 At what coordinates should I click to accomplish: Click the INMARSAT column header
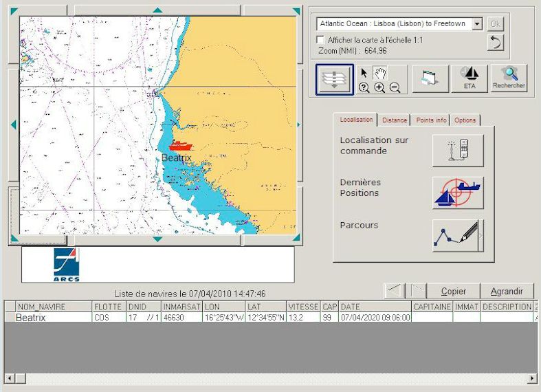coord(182,307)
